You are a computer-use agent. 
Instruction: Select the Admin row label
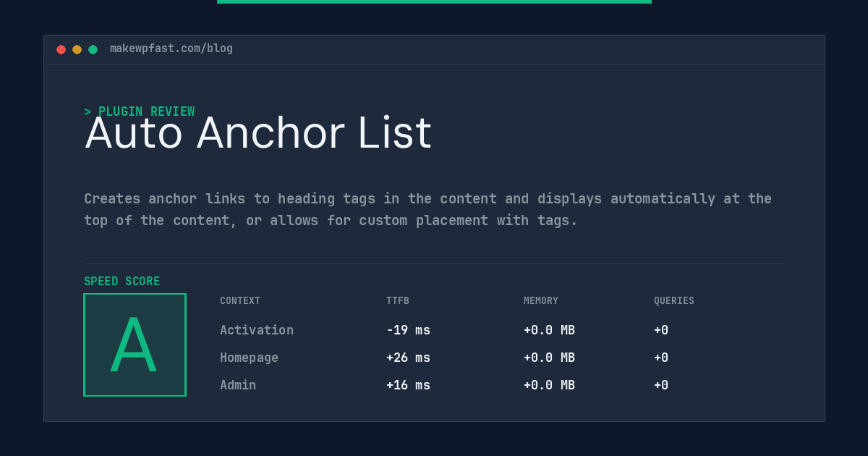point(238,385)
